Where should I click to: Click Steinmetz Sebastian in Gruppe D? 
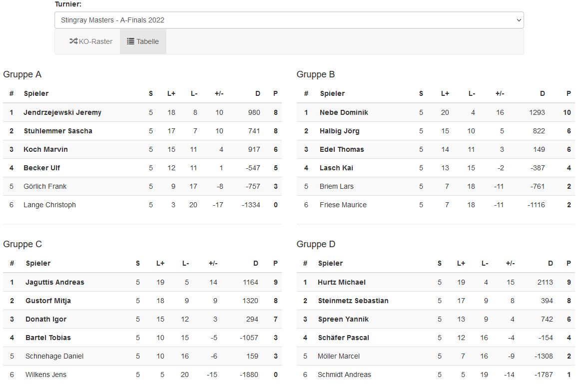(353, 301)
